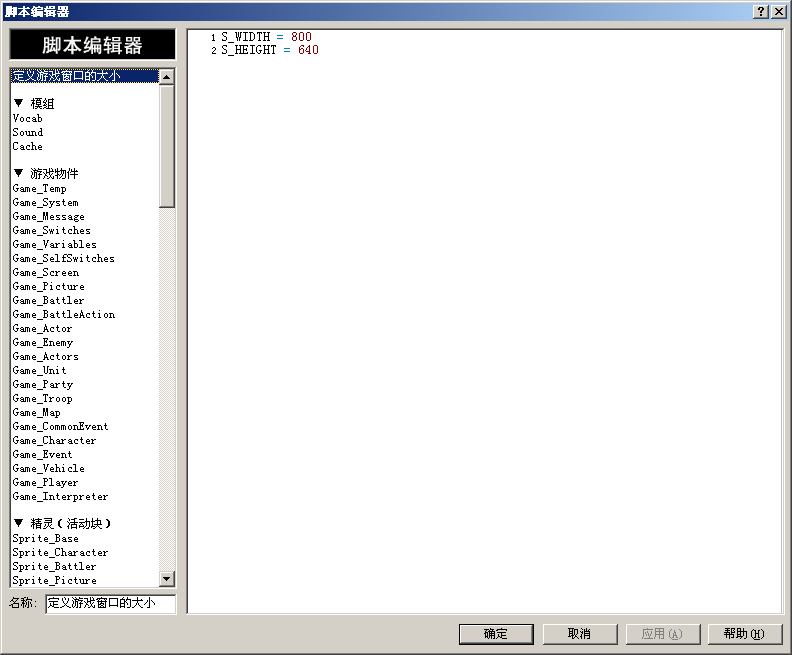Open the Sprite_Character script
792x655 pixels.
[x=60, y=552]
